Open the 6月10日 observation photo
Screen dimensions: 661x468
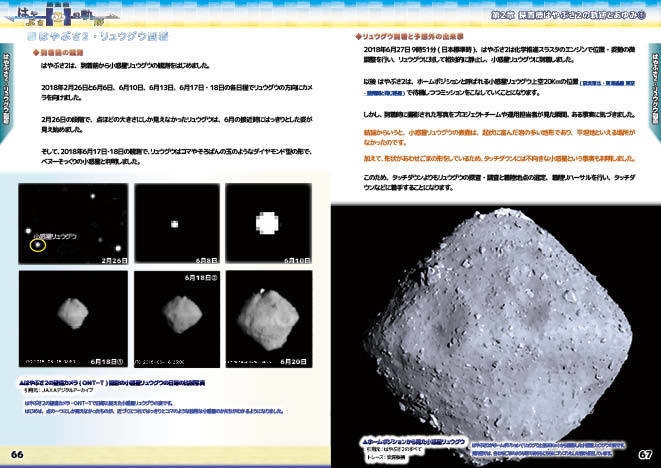269,224
